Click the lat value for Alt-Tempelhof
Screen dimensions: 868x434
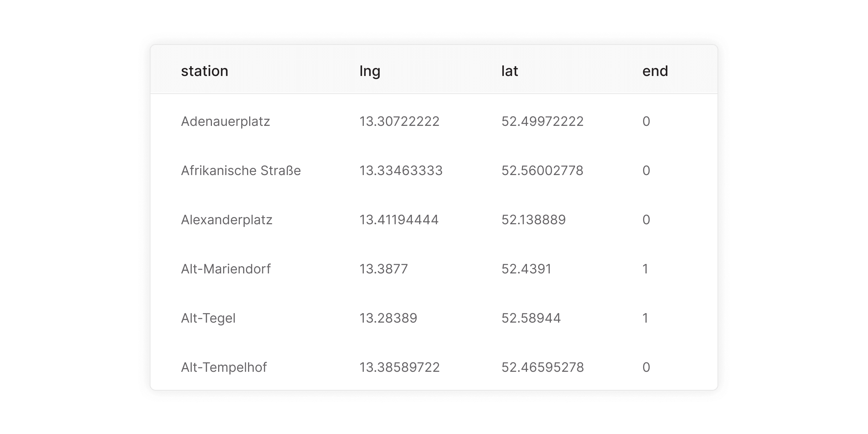(542, 367)
